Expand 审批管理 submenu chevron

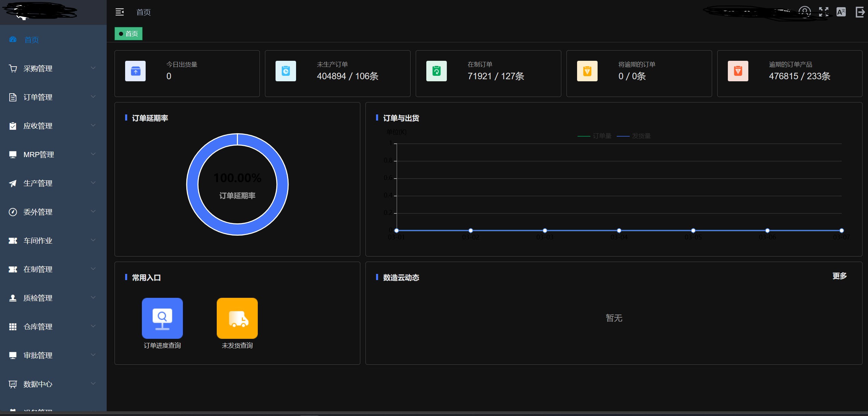click(x=93, y=355)
